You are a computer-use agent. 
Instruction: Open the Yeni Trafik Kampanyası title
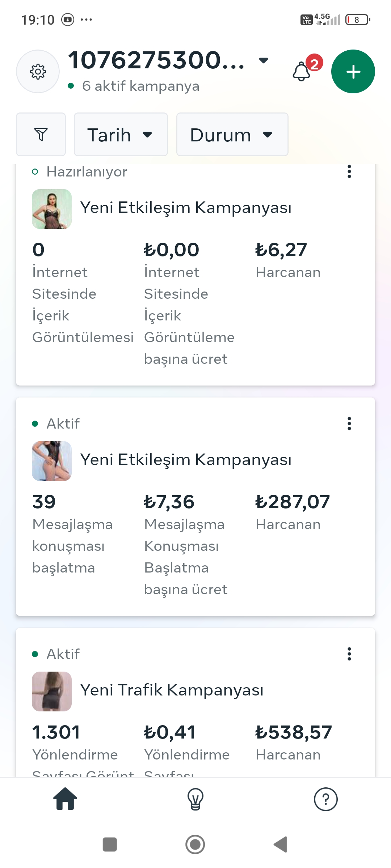(x=172, y=690)
